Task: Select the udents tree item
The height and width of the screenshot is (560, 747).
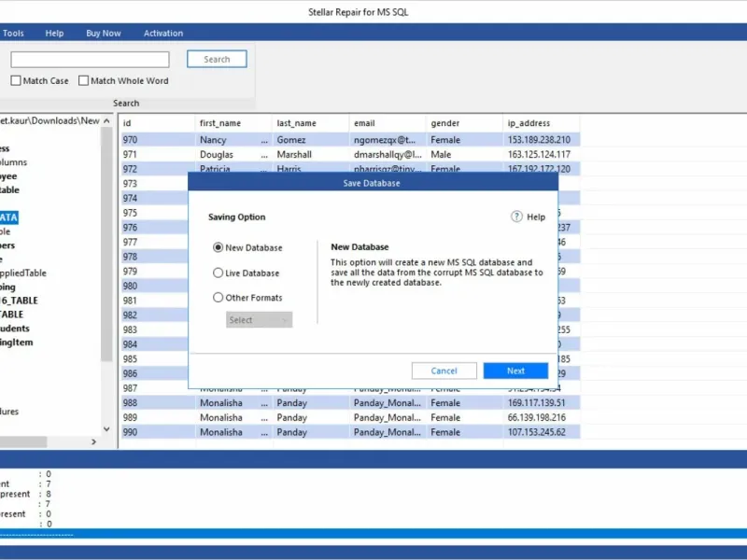Action: [x=15, y=329]
